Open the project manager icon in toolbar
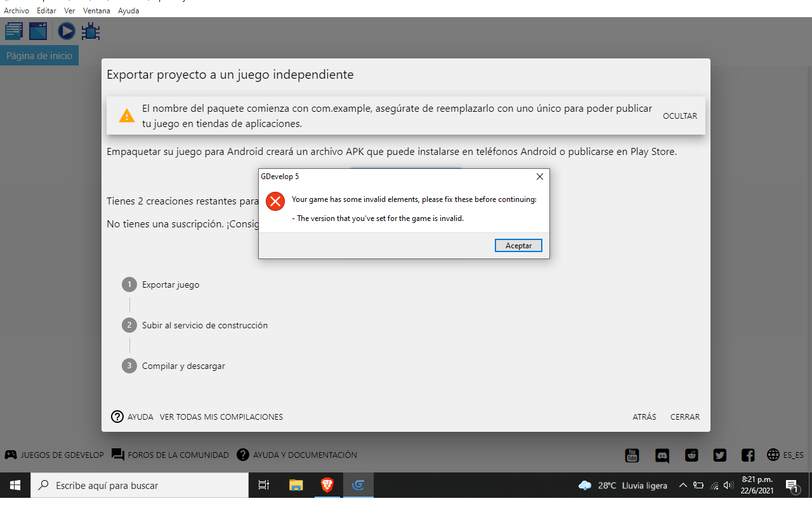This screenshot has height=508, width=812. (x=14, y=31)
